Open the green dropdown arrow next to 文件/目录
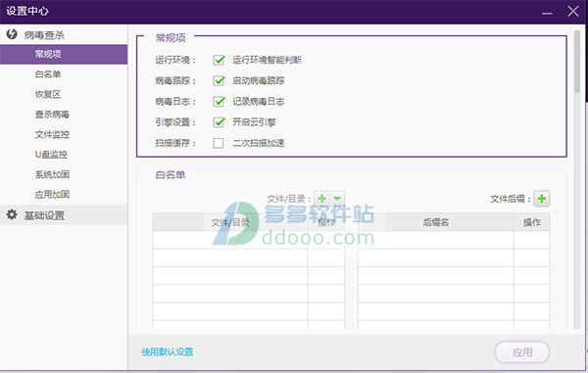This screenshot has height=373, width=588. pyautogui.click(x=337, y=199)
